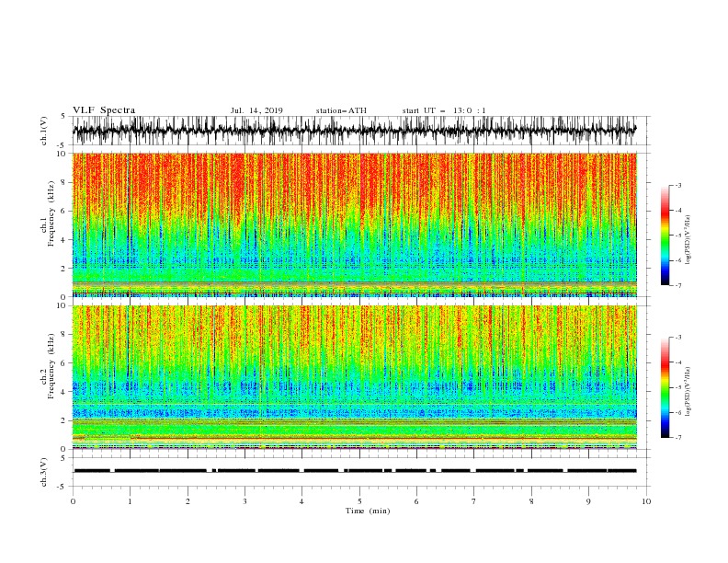This screenshot has width=728, height=563.
Task: Click time axis tick label '6'
Action: (416, 501)
